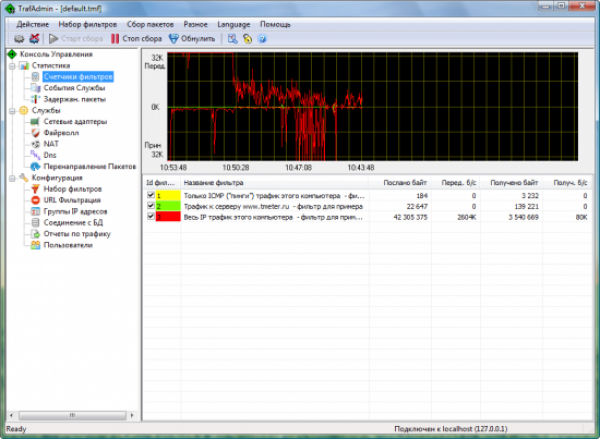The height and width of the screenshot is (439, 600).
Task: Click the blue help icon in toolbar
Action: (262, 39)
